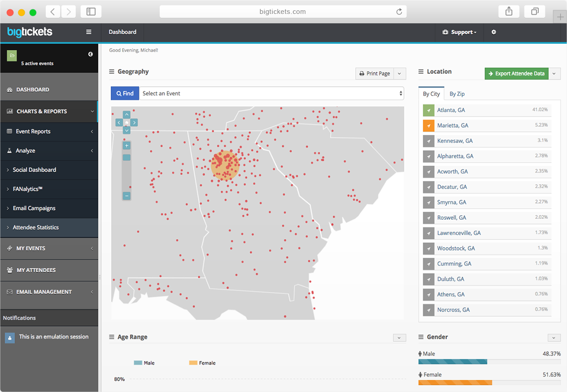Click the Export Attendee Data button

(x=516, y=74)
